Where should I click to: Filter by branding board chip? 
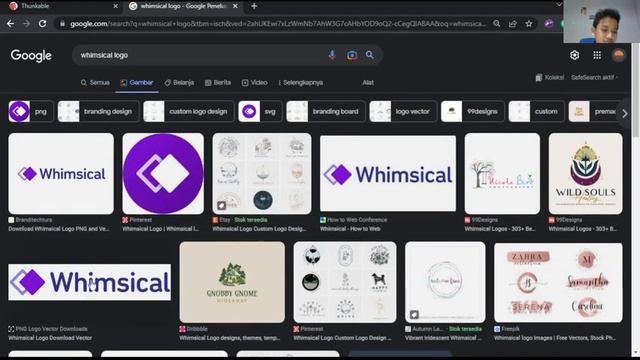click(x=326, y=111)
